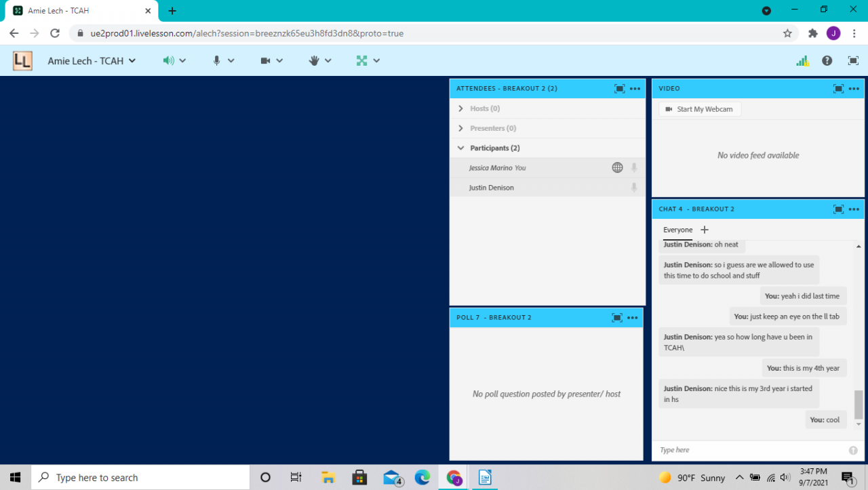Open the Chrome extensions puzzle icon
Image resolution: width=868 pixels, height=490 pixels.
pos(813,33)
